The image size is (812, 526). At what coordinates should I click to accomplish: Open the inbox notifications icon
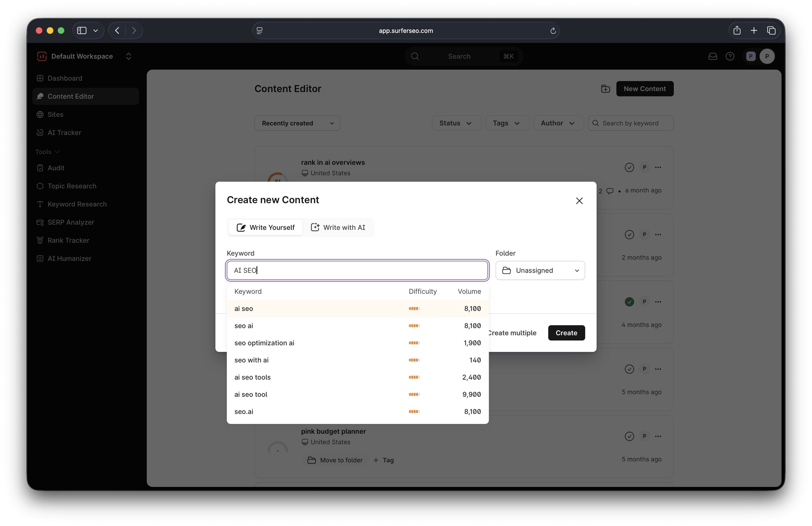pyautogui.click(x=712, y=56)
